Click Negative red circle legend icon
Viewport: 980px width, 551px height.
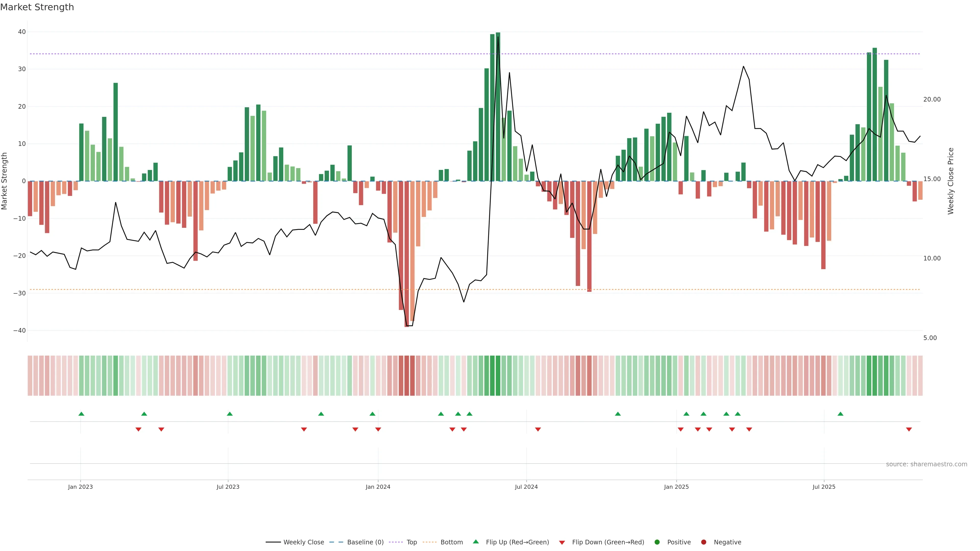click(703, 542)
